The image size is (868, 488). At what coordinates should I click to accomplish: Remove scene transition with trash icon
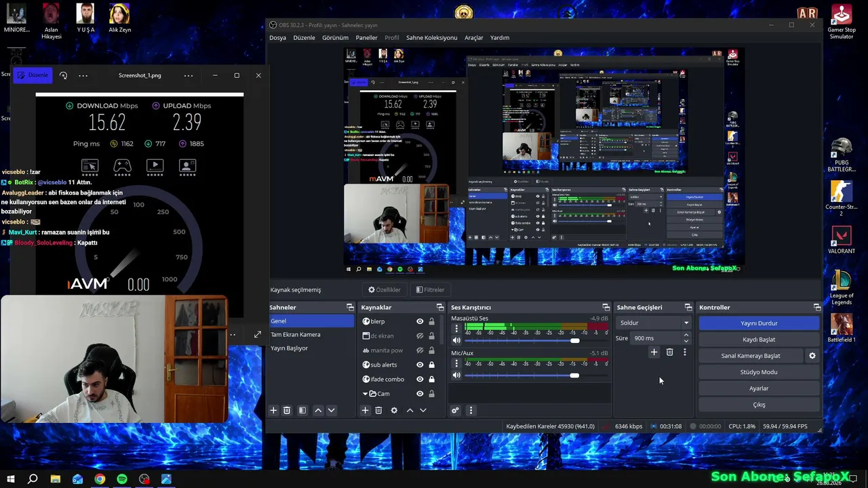(x=669, y=352)
